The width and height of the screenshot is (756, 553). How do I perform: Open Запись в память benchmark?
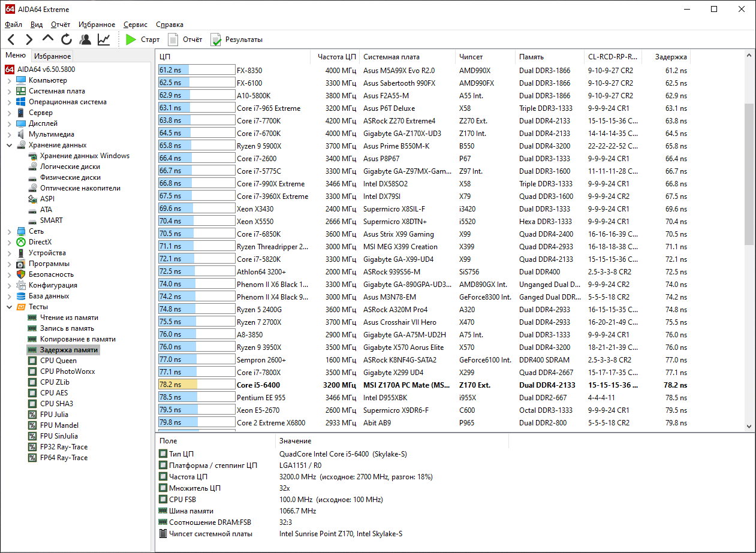pyautogui.click(x=67, y=328)
